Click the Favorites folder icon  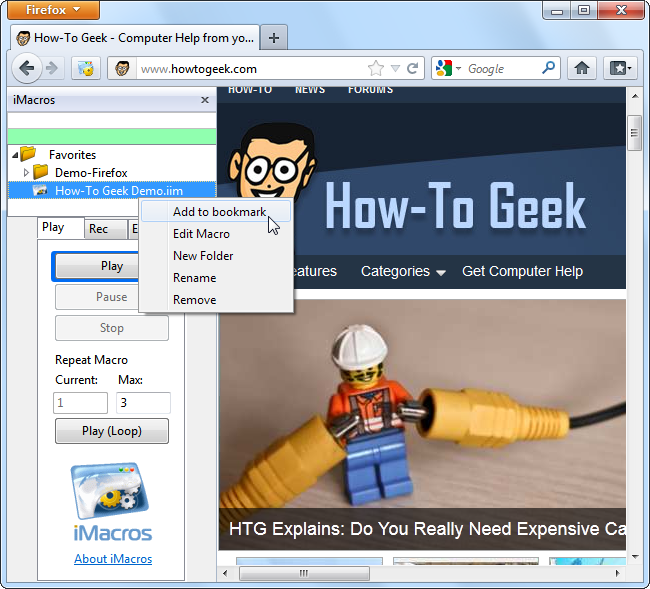pyautogui.click(x=28, y=154)
